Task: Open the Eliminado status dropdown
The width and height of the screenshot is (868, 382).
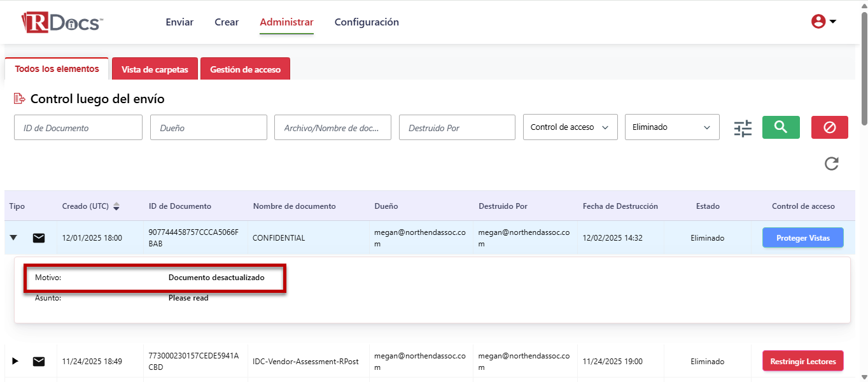Action: tap(671, 127)
